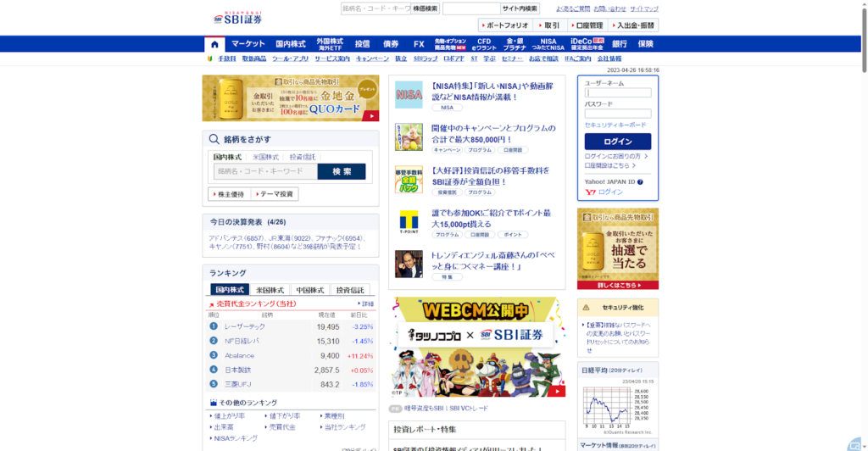Image resolution: width=868 pixels, height=451 pixels.
Task: Open the SBI VCトレード PR link
Action: [x=446, y=409]
